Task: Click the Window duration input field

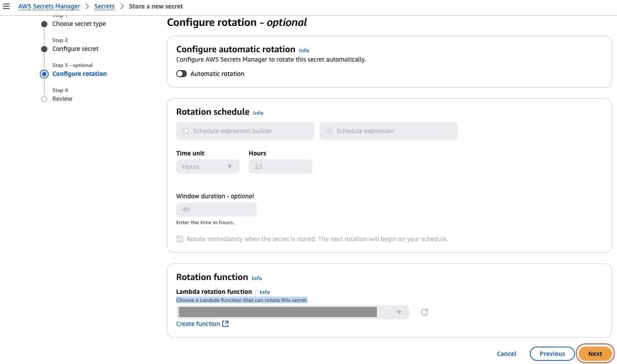Action: pos(216,209)
